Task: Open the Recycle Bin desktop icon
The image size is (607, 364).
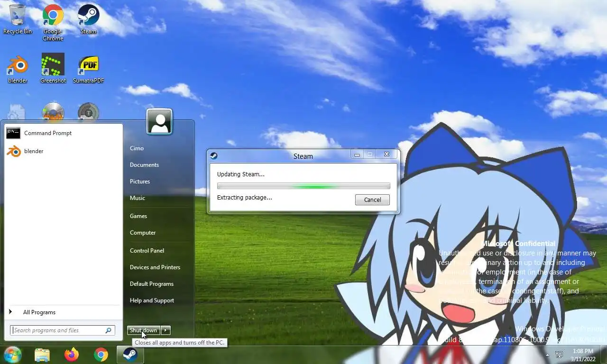Action: coord(18,19)
